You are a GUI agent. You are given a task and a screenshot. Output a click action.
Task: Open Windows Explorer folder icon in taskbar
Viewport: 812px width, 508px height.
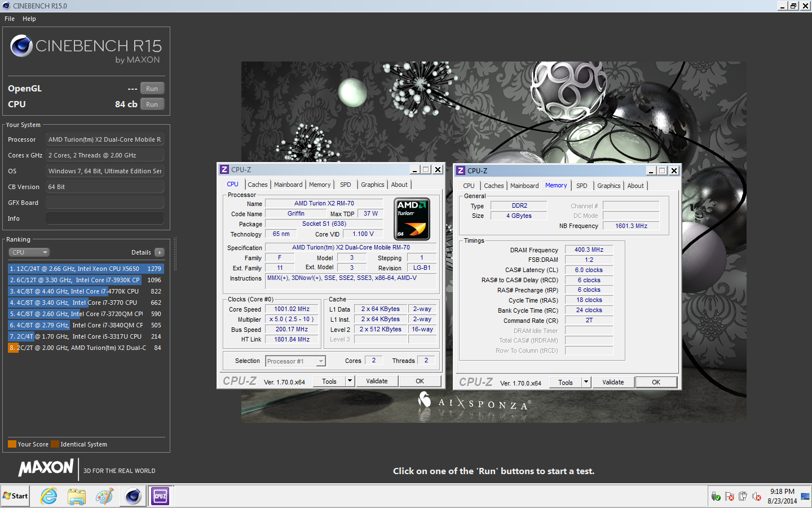pyautogui.click(x=77, y=496)
